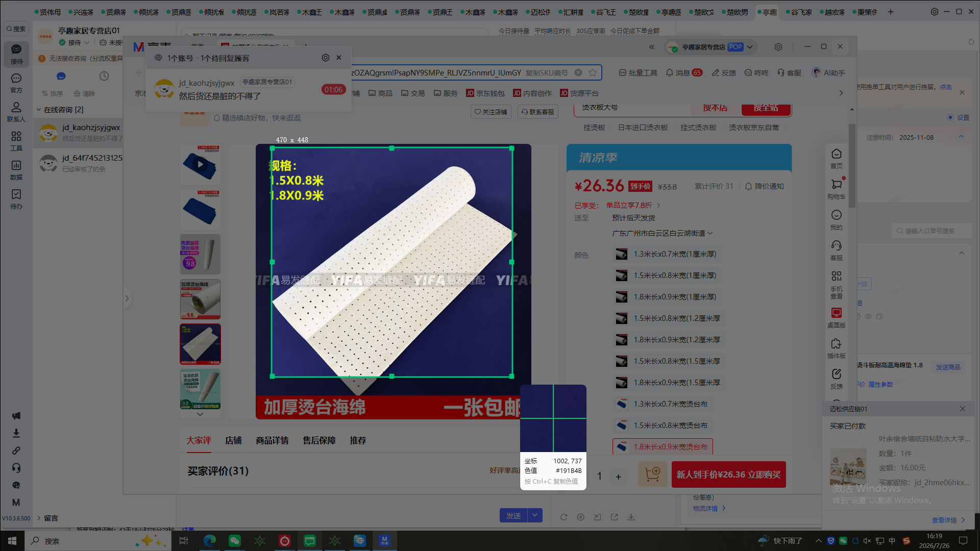The height and width of the screenshot is (551, 980).
Task: Click the video thumbnail with play button
Action: [200, 164]
